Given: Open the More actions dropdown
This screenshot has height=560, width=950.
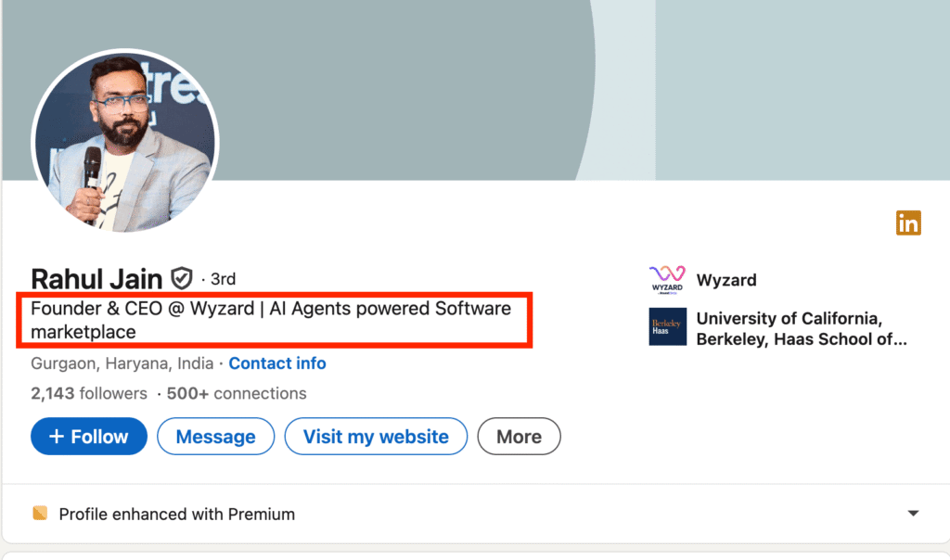Looking at the screenshot, I should point(519,437).
